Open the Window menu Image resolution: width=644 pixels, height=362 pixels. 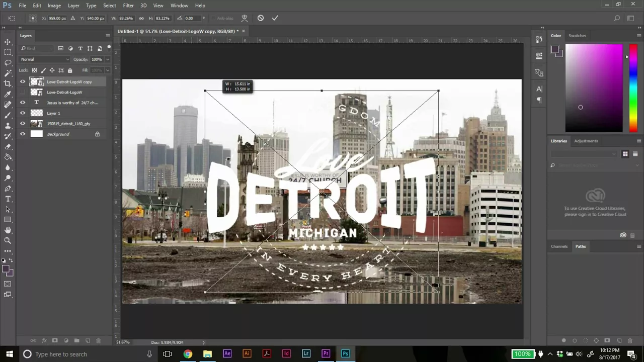[179, 6]
